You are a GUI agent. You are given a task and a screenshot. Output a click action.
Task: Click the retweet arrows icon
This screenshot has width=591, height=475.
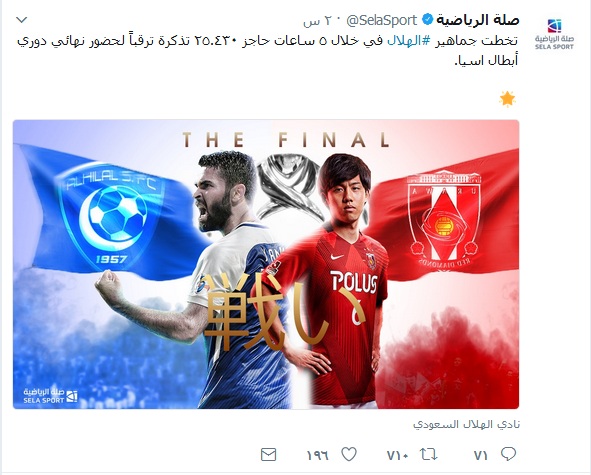click(x=429, y=454)
